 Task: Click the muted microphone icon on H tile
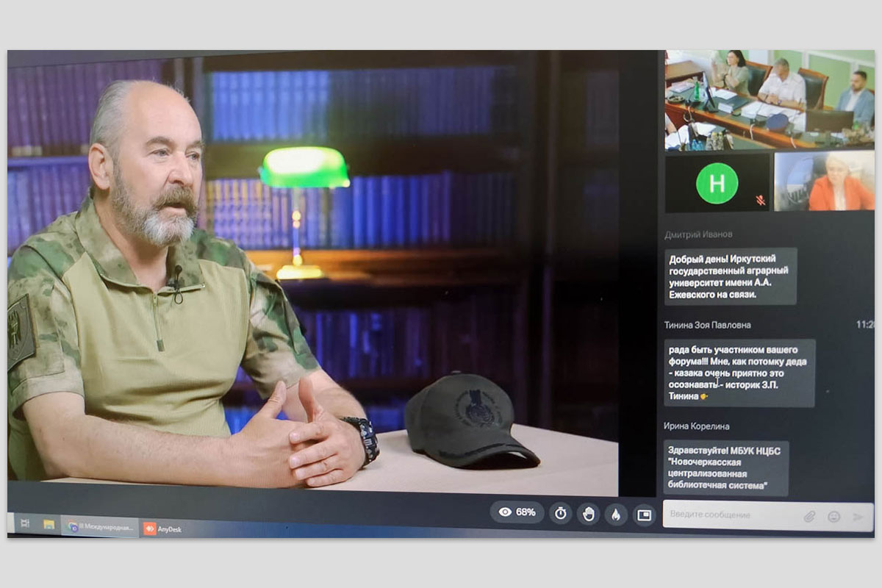(760, 200)
